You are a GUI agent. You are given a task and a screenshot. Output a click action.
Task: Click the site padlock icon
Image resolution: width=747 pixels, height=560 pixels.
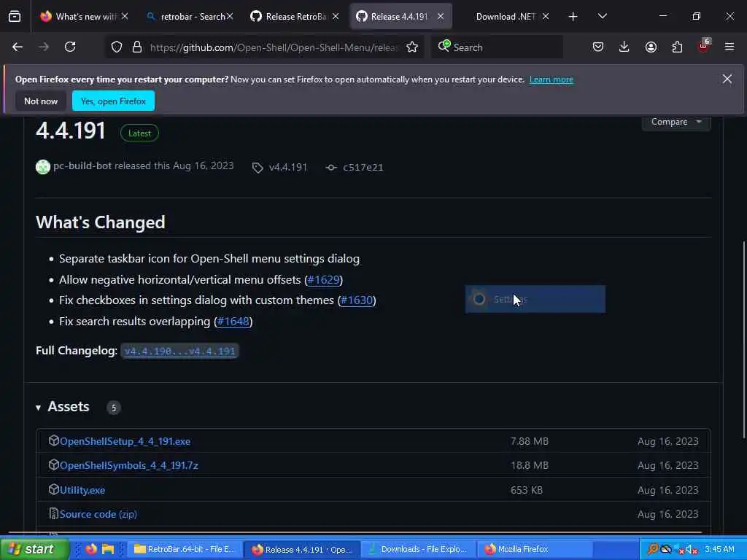click(136, 47)
